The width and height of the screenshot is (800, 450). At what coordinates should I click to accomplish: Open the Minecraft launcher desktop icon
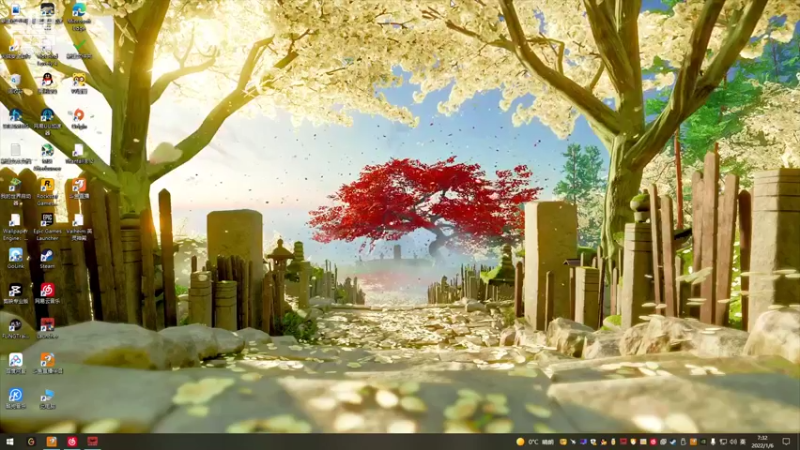click(x=15, y=191)
